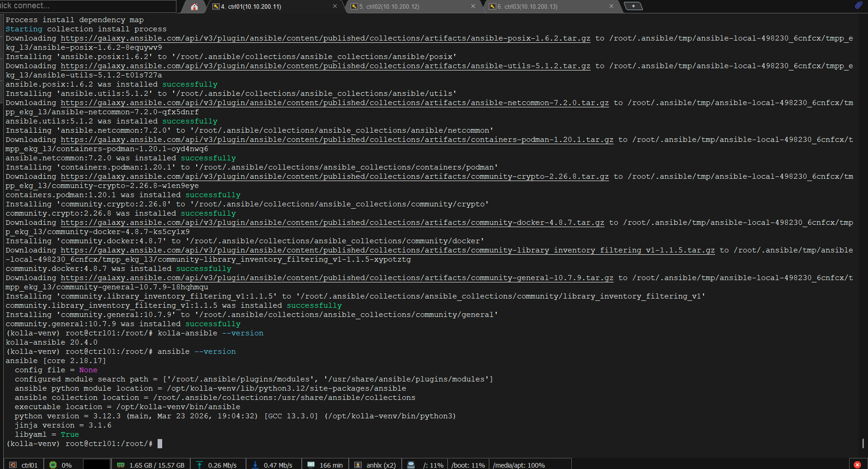
Task: Focus the Quick connect field
Action: click(x=88, y=6)
